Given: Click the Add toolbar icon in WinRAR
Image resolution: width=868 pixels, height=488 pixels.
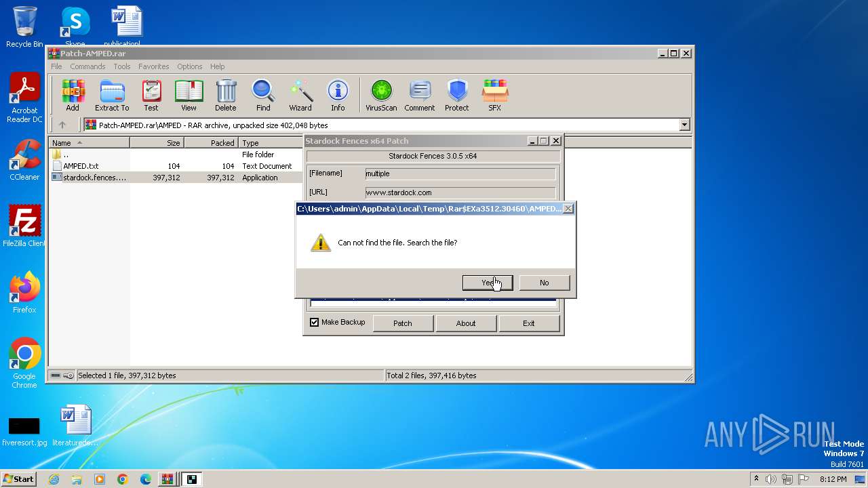Looking at the screenshot, I should (73, 95).
